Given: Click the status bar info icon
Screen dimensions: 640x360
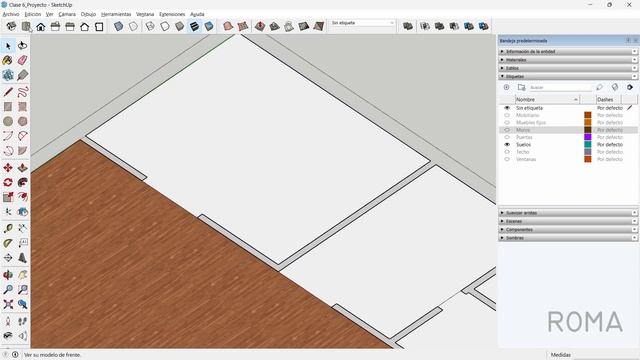Looking at the screenshot, I should point(15,355).
